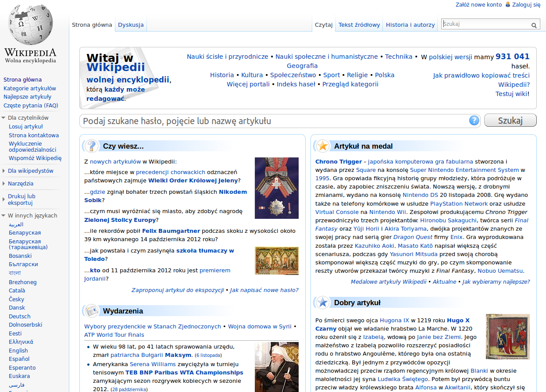Open the Tekst źródłowy tab

[359, 25]
